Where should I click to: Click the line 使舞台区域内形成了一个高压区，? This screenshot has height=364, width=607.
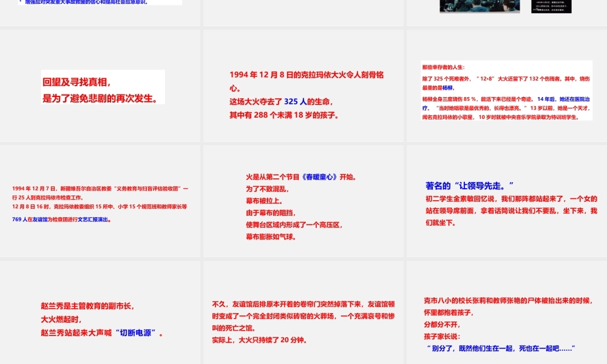[x=294, y=225]
